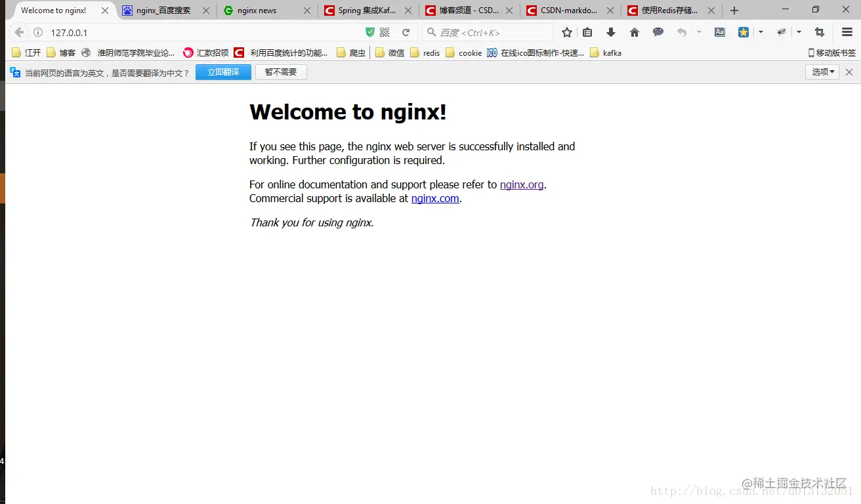Screen dimensions: 861x504
Task: Click the Thank you for using nginx. text
Action: (312, 222)
